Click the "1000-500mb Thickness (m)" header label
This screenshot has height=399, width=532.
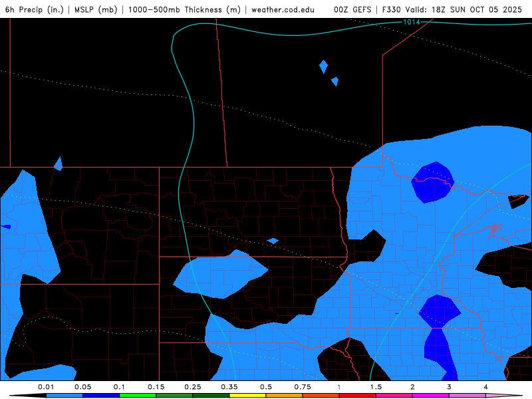[184, 9]
